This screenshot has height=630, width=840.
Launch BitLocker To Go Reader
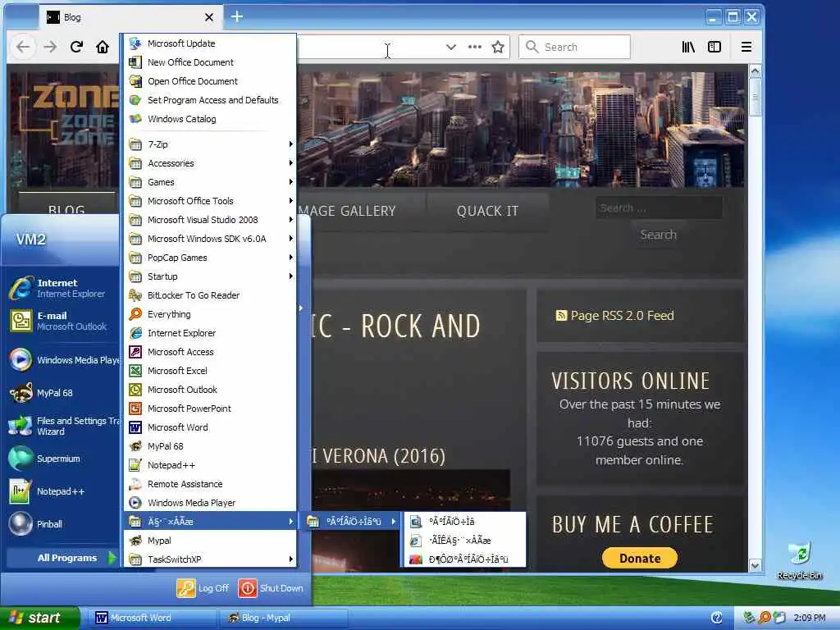211,295
